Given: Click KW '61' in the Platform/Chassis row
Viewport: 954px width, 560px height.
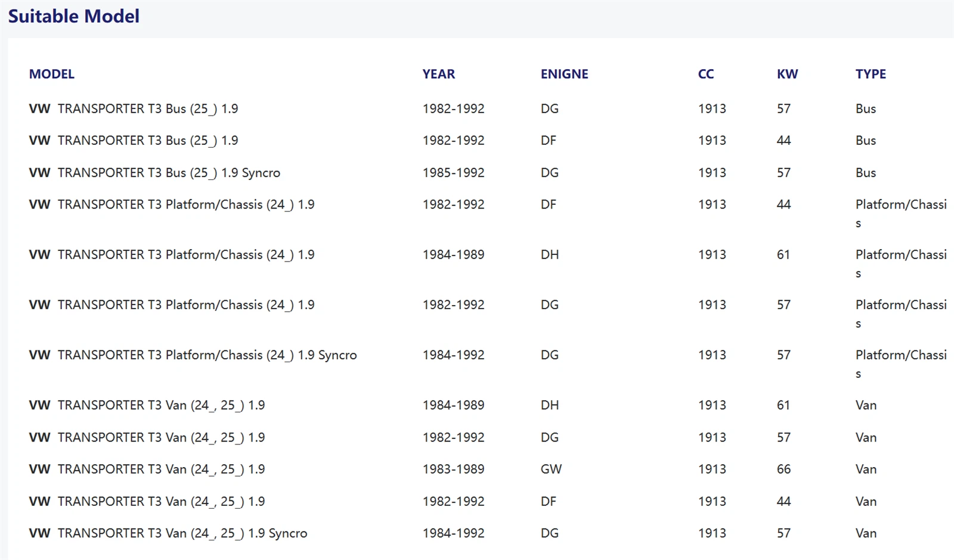Looking at the screenshot, I should [783, 255].
